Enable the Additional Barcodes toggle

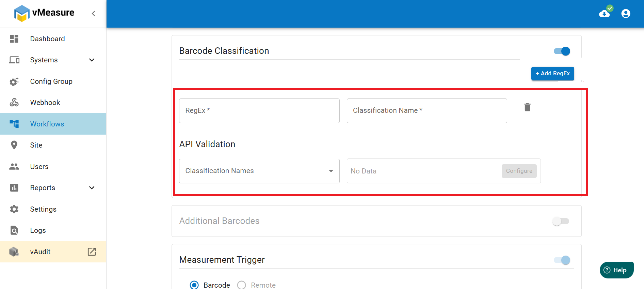561,221
